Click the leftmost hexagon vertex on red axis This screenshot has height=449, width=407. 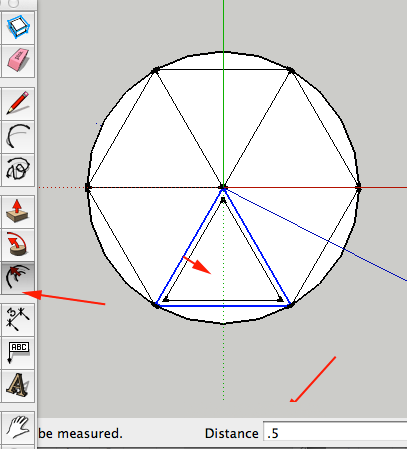88,187
